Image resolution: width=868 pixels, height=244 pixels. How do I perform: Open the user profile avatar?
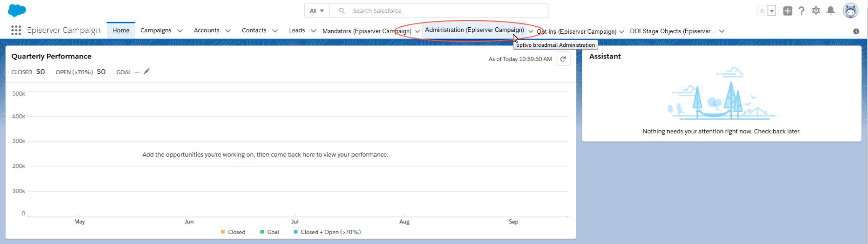tap(850, 11)
